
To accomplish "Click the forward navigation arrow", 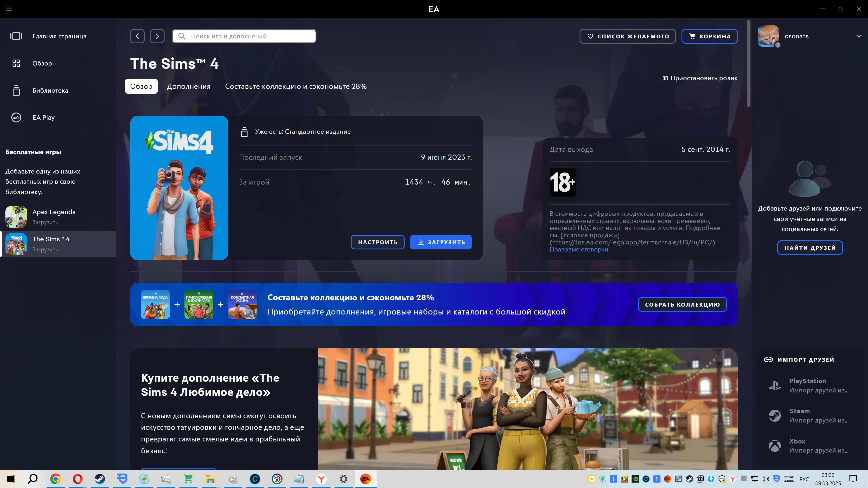I will [157, 36].
